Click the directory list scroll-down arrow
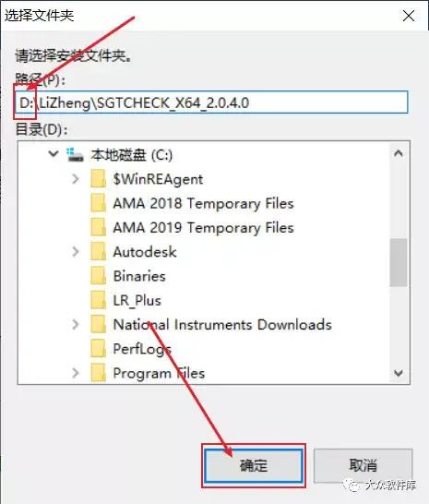Viewport: 429px width, 504px height. coord(399,373)
